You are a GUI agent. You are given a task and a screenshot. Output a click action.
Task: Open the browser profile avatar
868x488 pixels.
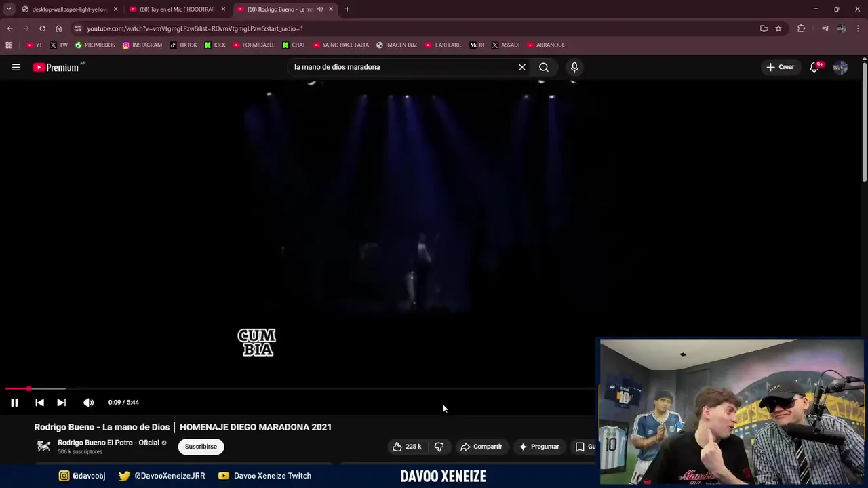pyautogui.click(x=842, y=28)
